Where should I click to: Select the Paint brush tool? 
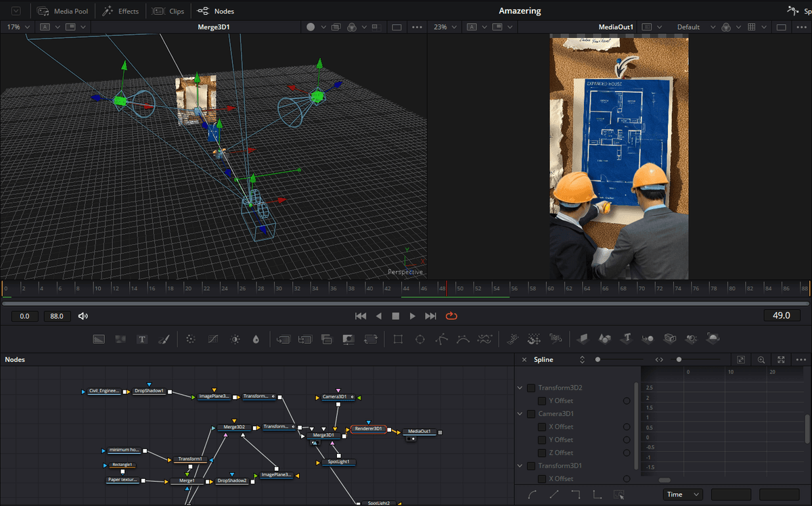(x=163, y=339)
